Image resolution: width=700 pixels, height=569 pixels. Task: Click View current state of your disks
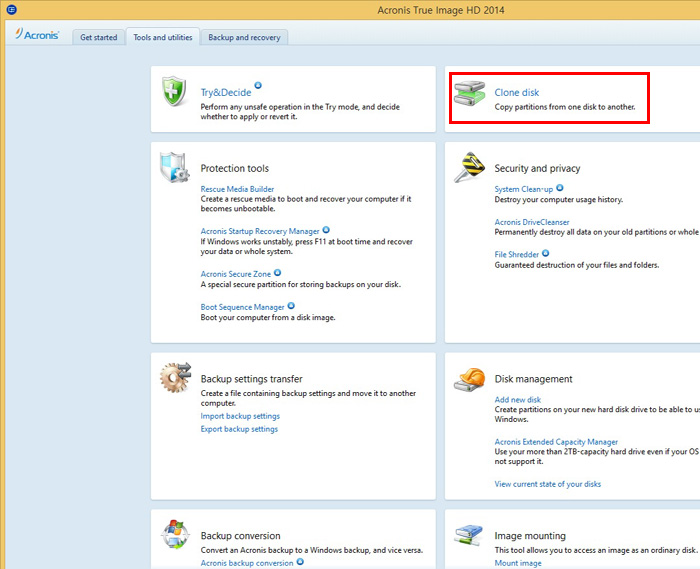[x=548, y=484]
